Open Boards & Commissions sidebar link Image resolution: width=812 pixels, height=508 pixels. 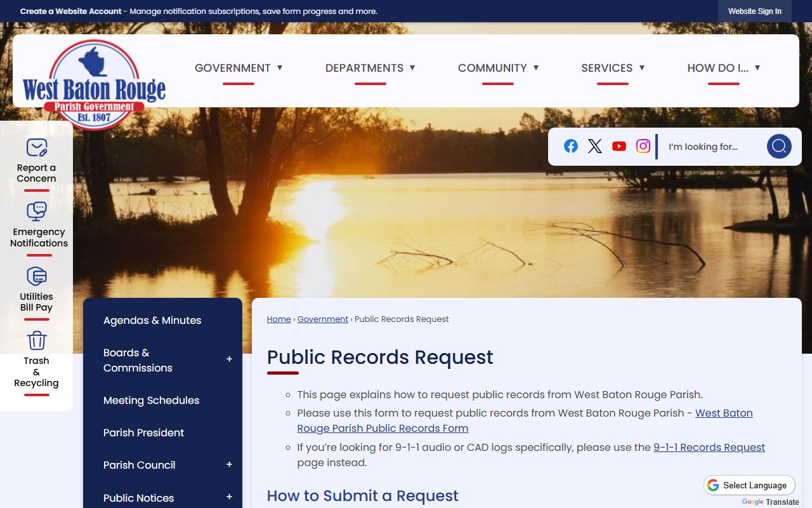point(138,360)
